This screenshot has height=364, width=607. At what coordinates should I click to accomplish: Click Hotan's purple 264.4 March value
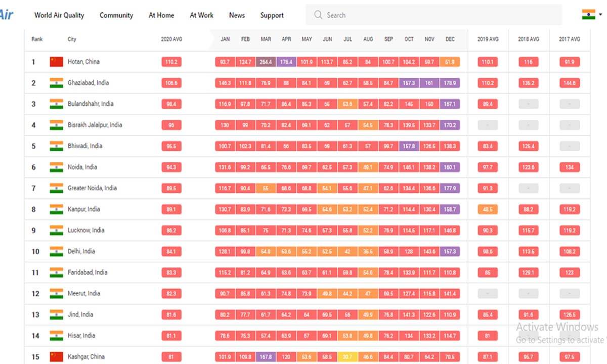point(266,62)
